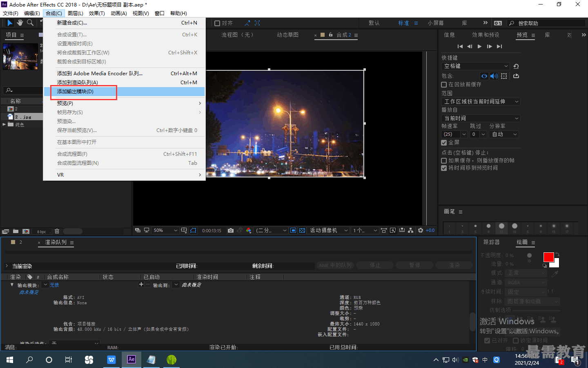Screen dimensions: 588x368
Task: Open the 空格键 shortcut dropdown
Action: (476, 66)
